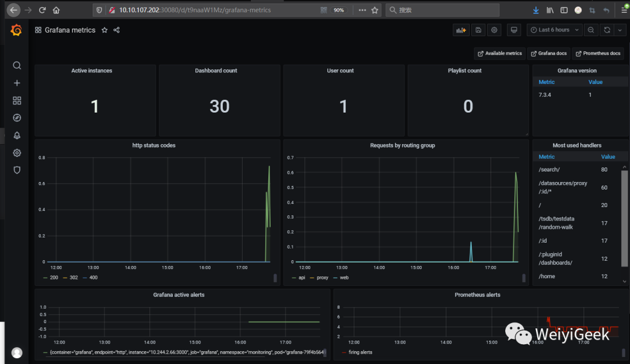Click the browser search box
The width and height of the screenshot is (630, 364).
point(442,10)
